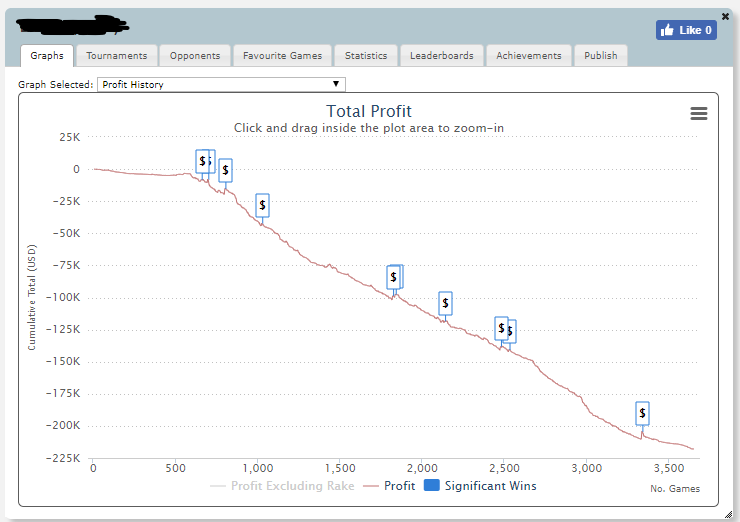Select the Publish tab
The height and width of the screenshot is (522, 740).
click(x=601, y=56)
